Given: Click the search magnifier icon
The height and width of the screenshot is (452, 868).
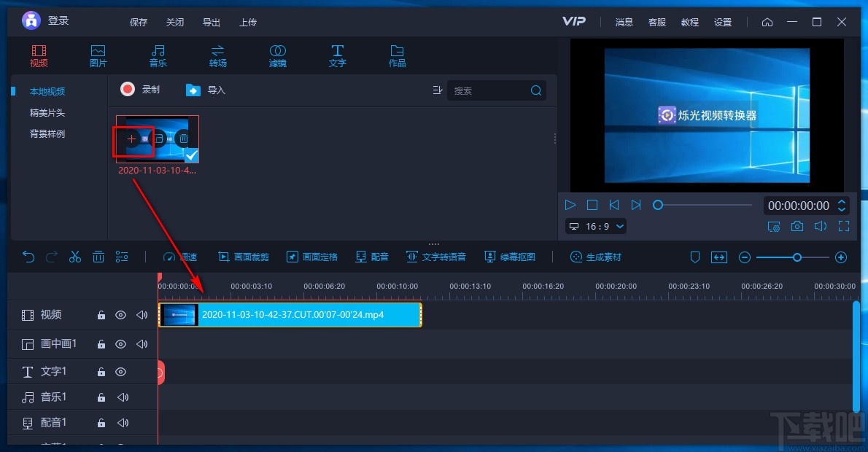Looking at the screenshot, I should coord(536,90).
